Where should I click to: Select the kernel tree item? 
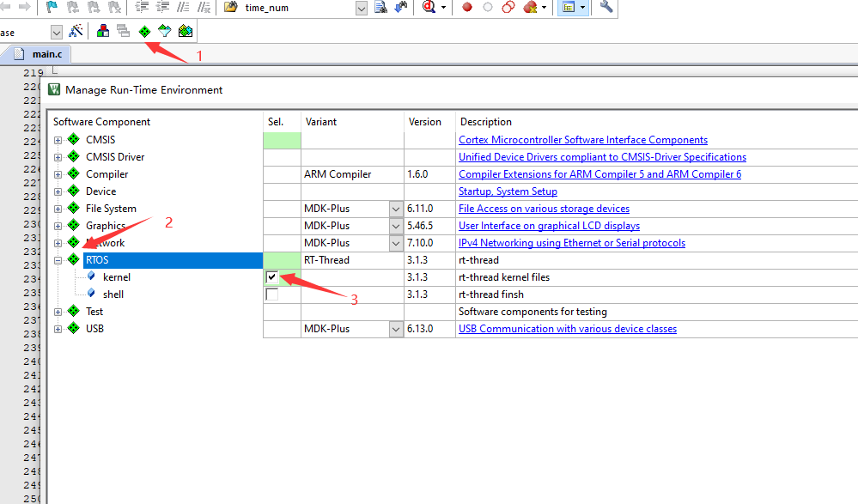click(116, 277)
